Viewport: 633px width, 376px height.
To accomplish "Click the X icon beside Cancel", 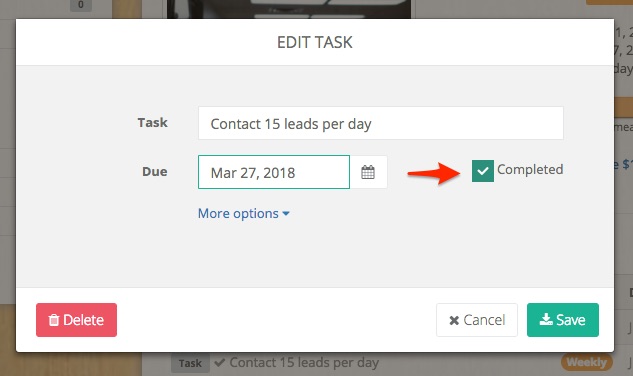I will [x=454, y=321].
